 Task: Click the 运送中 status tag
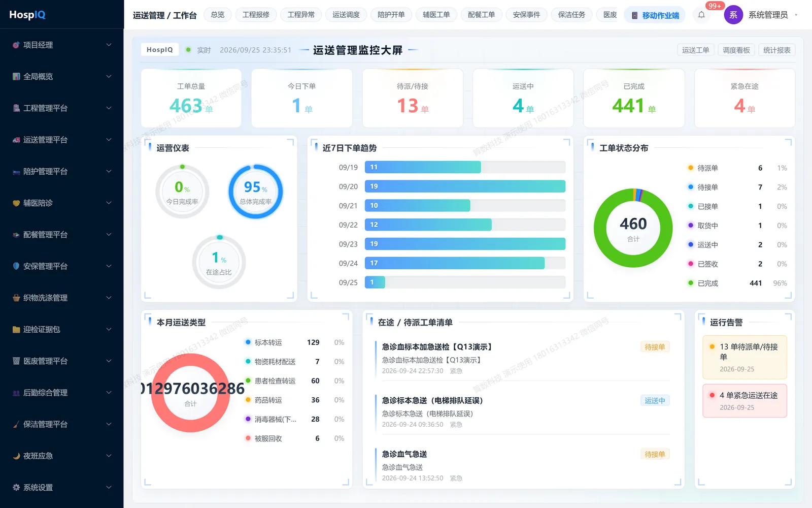tap(655, 400)
